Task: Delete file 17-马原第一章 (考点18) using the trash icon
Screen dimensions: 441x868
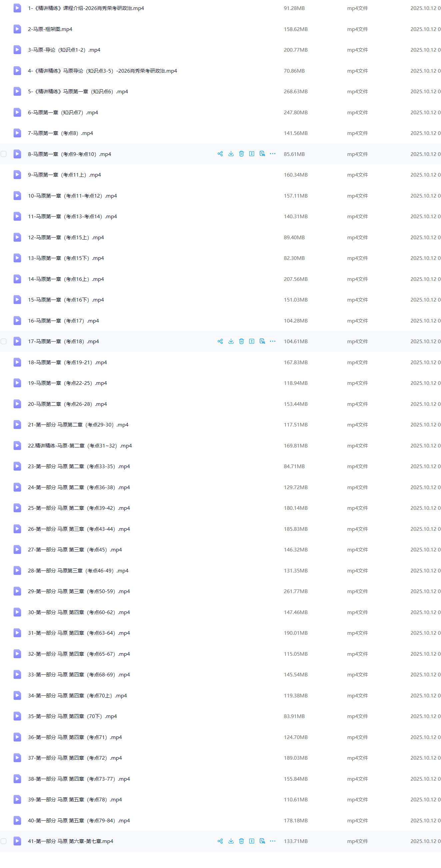Action: click(241, 341)
